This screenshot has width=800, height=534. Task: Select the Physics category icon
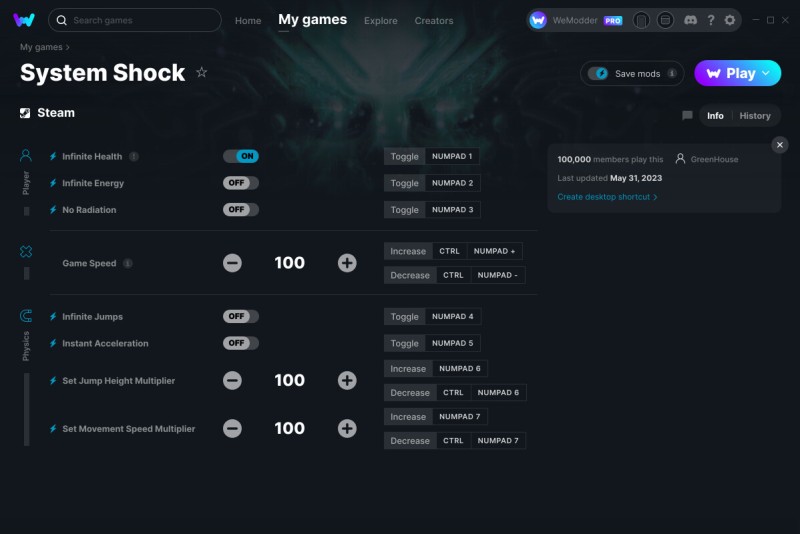point(26,316)
